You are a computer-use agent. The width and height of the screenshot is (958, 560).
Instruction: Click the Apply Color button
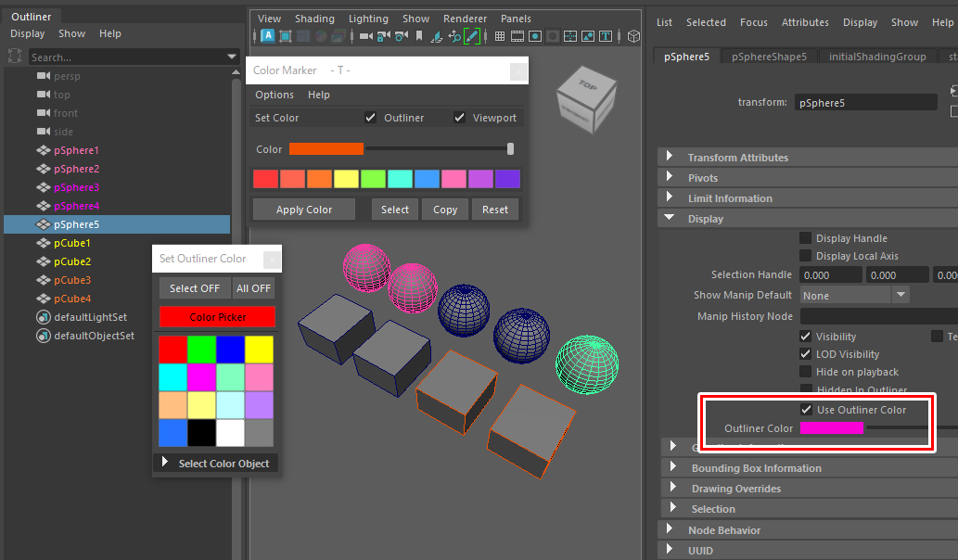coord(303,210)
